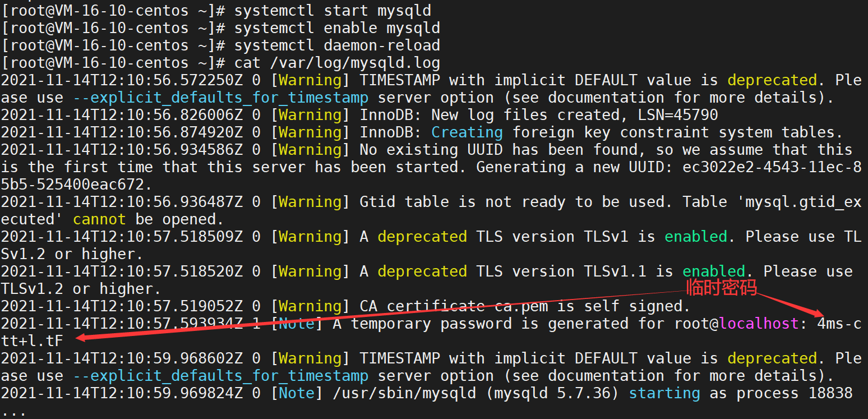This screenshot has height=419, width=868.
Task: Click the timestamp ending in 59.969824Z
Action: click(x=122, y=393)
